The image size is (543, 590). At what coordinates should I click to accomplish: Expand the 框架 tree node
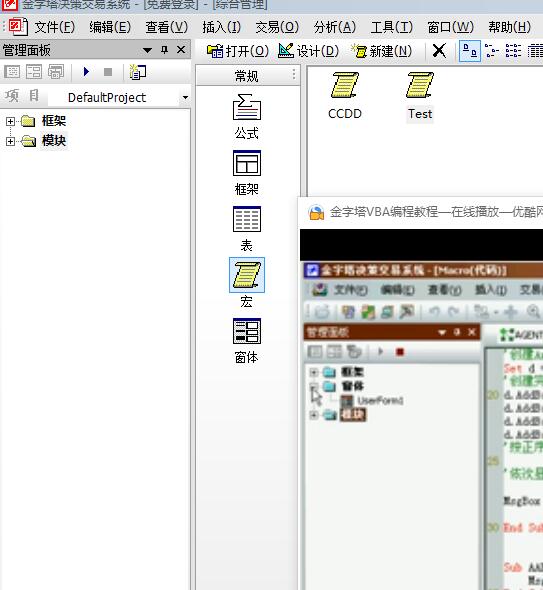(11, 121)
